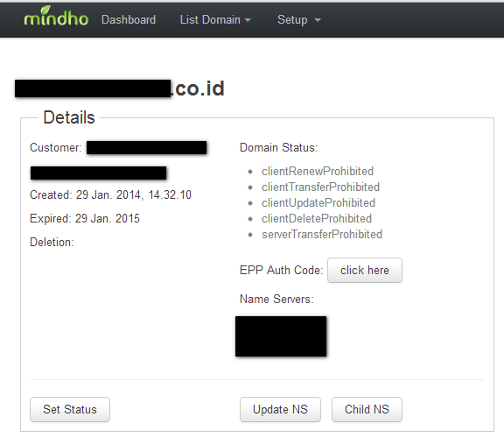Screen dimensions: 504x438
Task: Click the mindho leaf logo
Action: tap(56, 17)
